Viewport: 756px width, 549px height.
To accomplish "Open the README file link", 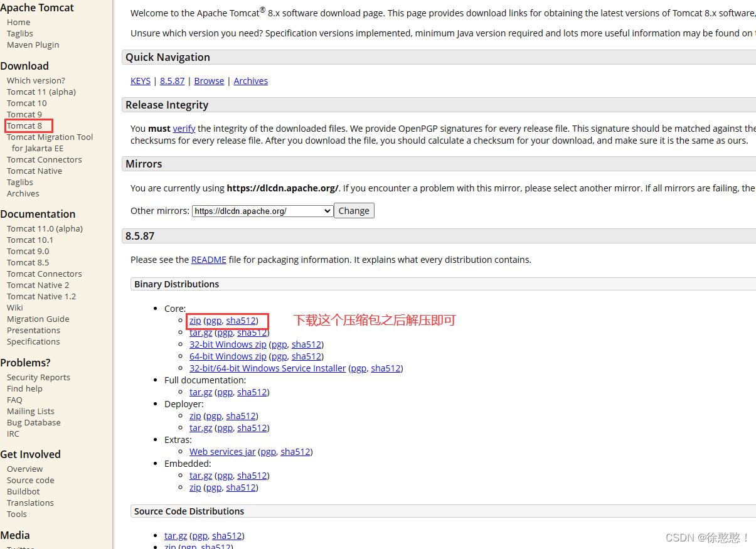I will tap(208, 260).
